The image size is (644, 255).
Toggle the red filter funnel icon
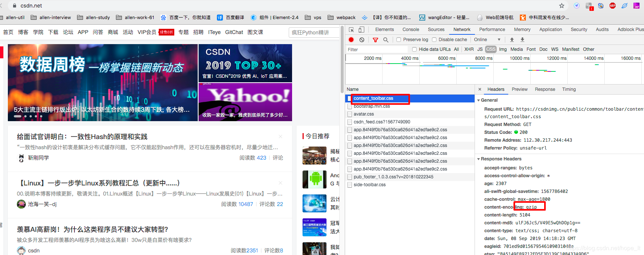pos(375,40)
